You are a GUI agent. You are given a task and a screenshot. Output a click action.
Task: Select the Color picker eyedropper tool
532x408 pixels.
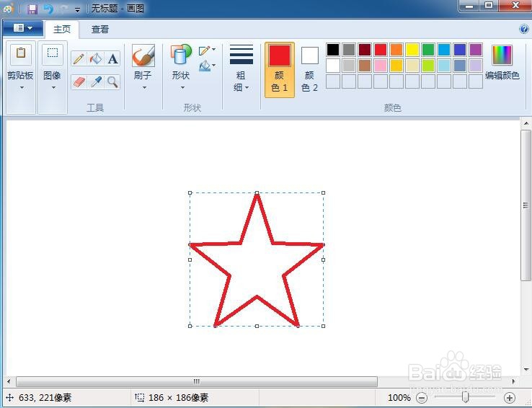(96, 81)
